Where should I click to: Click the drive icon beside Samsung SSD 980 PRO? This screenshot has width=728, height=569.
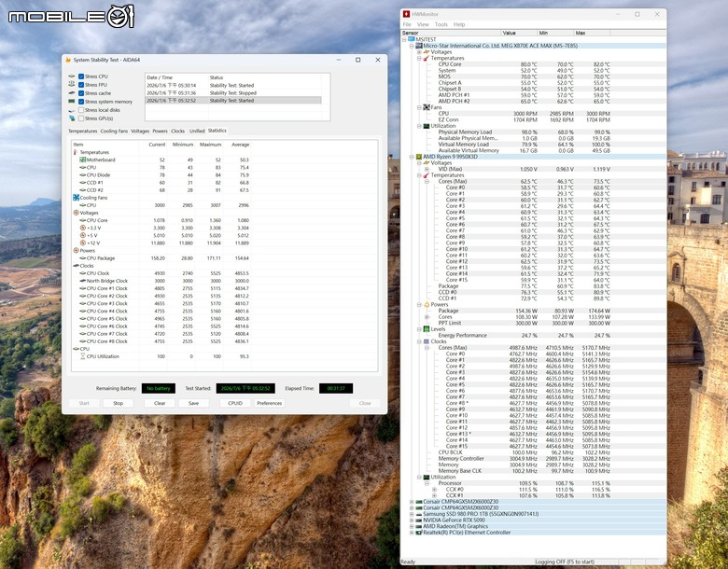tap(419, 514)
